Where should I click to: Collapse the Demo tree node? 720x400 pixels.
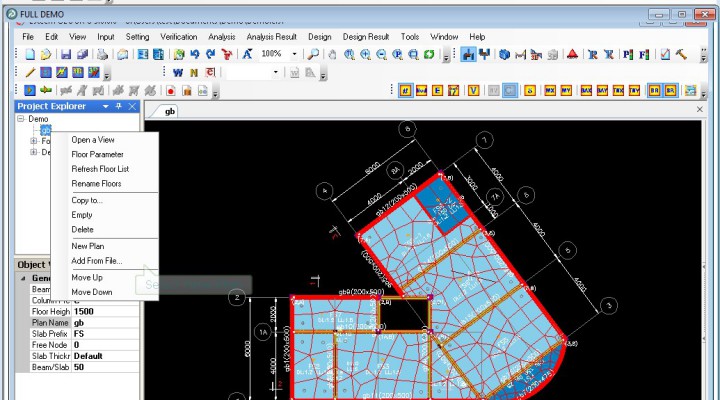[21, 119]
